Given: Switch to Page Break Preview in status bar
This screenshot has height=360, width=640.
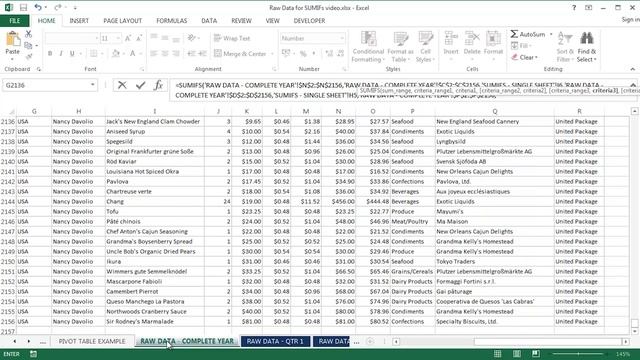Looking at the screenshot, I should coord(536,354).
